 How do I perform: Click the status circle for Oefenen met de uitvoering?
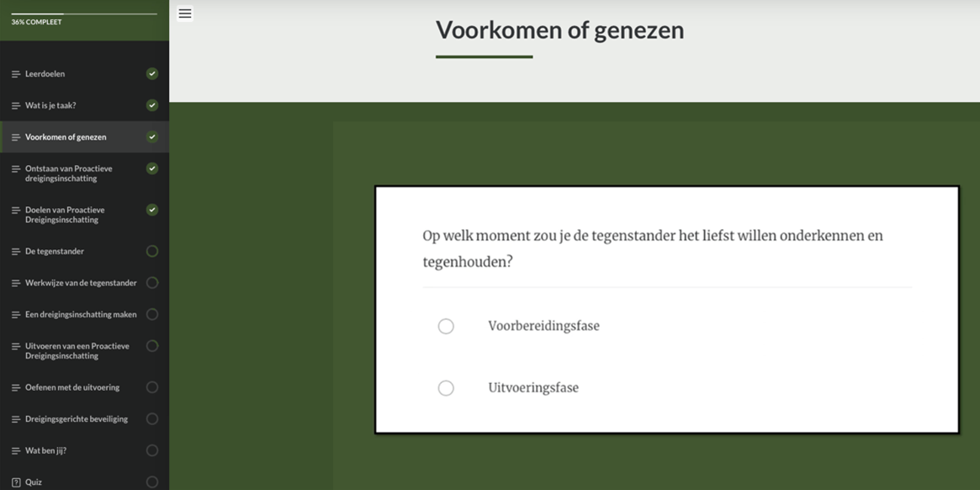(x=152, y=387)
